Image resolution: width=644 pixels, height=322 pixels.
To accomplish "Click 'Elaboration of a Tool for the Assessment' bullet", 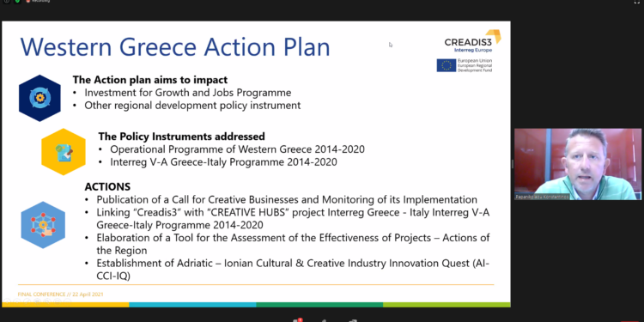I will pos(293,244).
